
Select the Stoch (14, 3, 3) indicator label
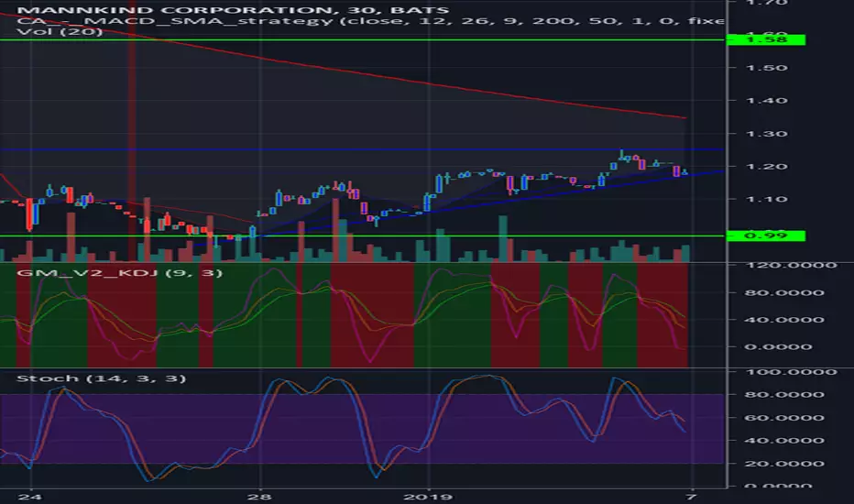pyautogui.click(x=102, y=378)
